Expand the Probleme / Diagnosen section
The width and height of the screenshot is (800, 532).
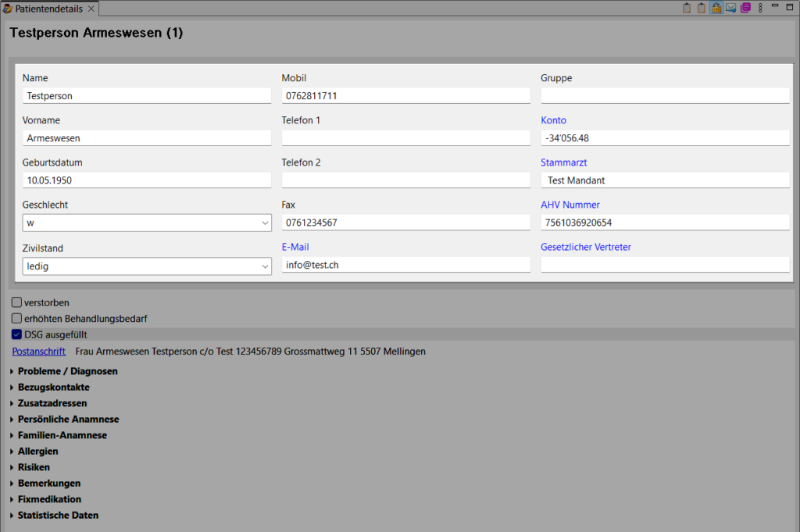click(68, 371)
